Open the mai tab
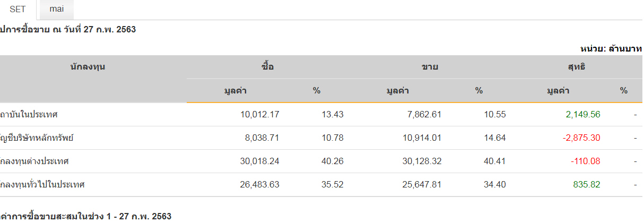The image size is (644, 222). tap(56, 10)
